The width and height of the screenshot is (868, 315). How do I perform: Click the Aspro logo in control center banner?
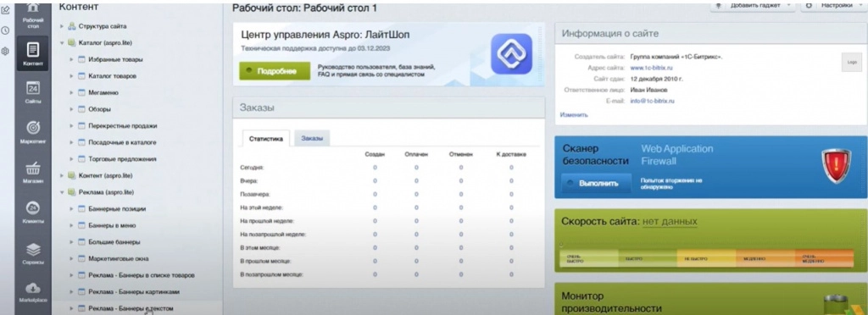tap(511, 53)
